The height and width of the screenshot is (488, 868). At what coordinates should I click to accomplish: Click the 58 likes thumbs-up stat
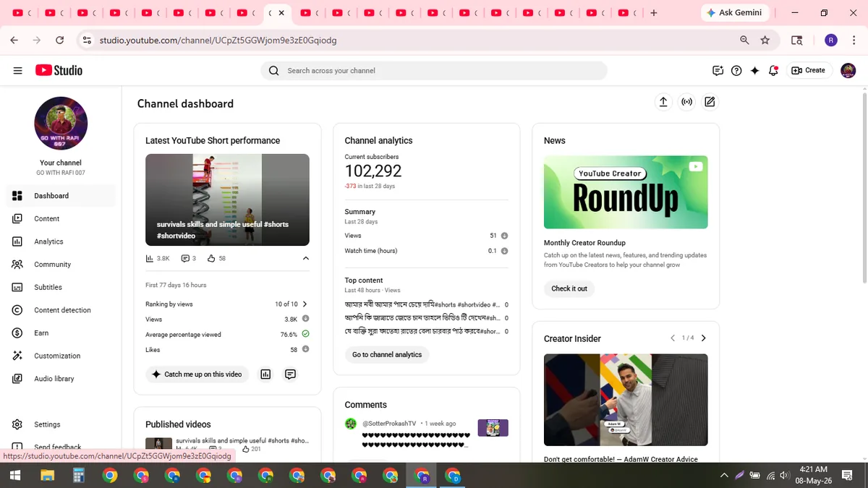click(x=216, y=258)
